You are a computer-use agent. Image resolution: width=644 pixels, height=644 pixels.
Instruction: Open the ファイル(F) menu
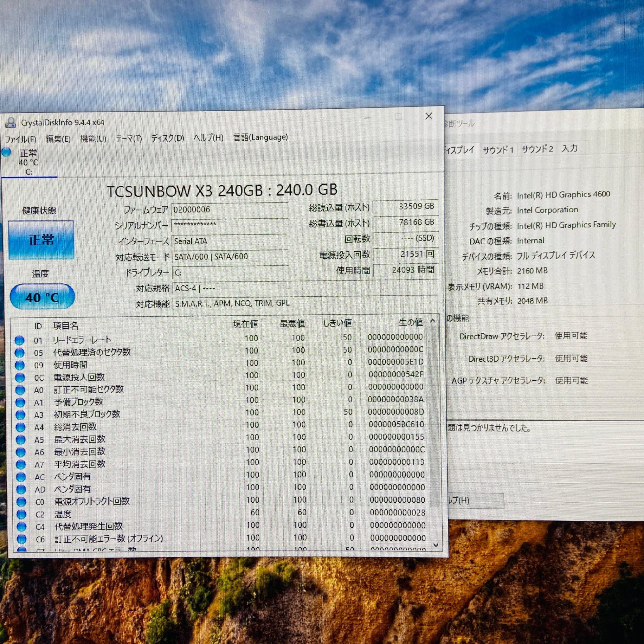coord(21,139)
